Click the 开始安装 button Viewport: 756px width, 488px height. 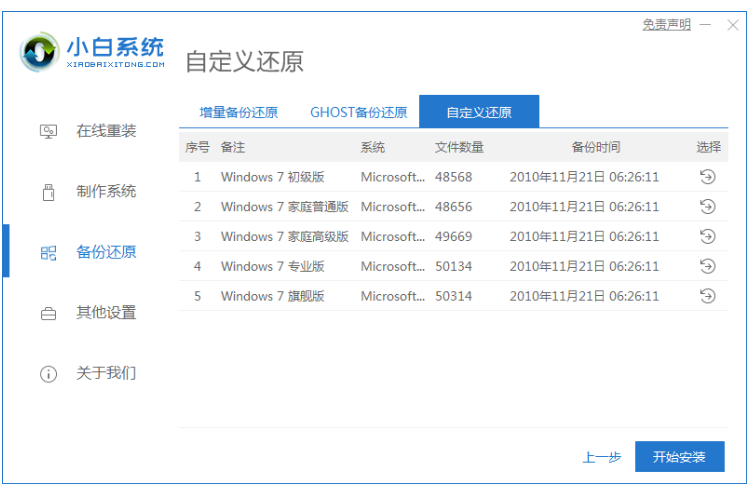coord(679,457)
